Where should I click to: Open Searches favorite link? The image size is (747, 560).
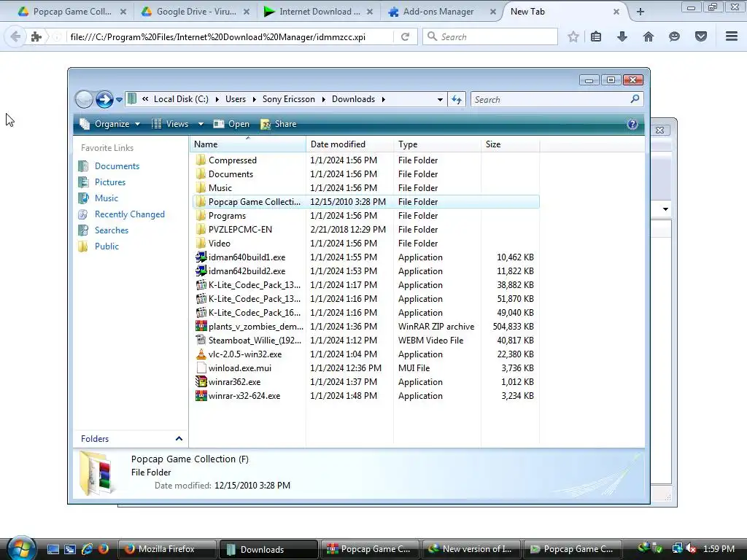point(112,230)
